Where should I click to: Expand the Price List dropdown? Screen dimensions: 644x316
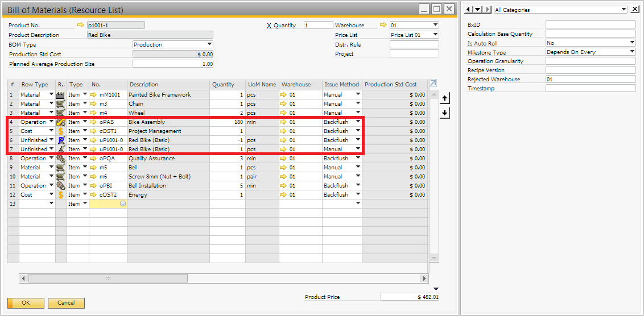(435, 35)
